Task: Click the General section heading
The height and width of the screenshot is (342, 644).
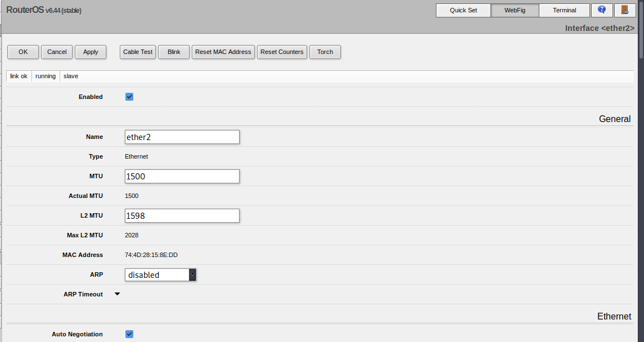Action: pos(615,119)
